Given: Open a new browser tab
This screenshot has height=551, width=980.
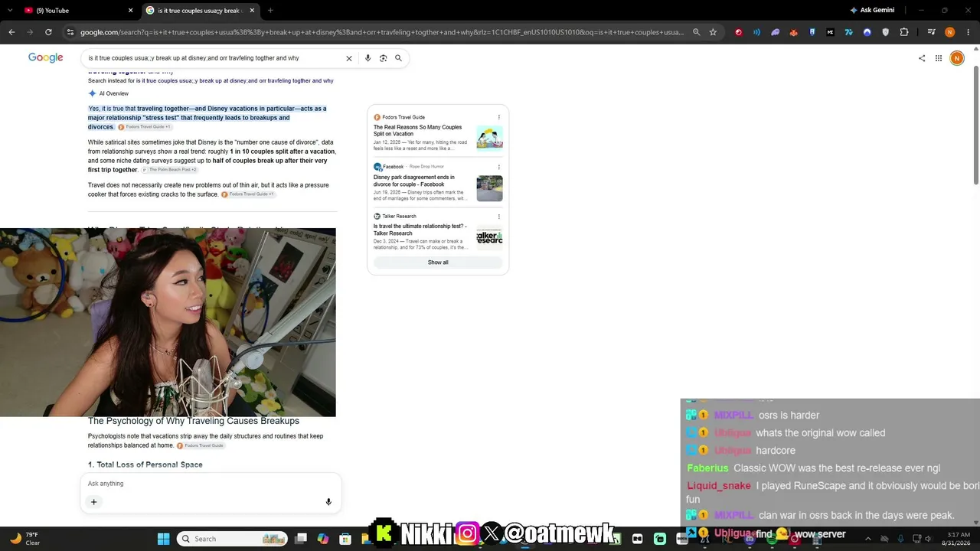Looking at the screenshot, I should (270, 10).
